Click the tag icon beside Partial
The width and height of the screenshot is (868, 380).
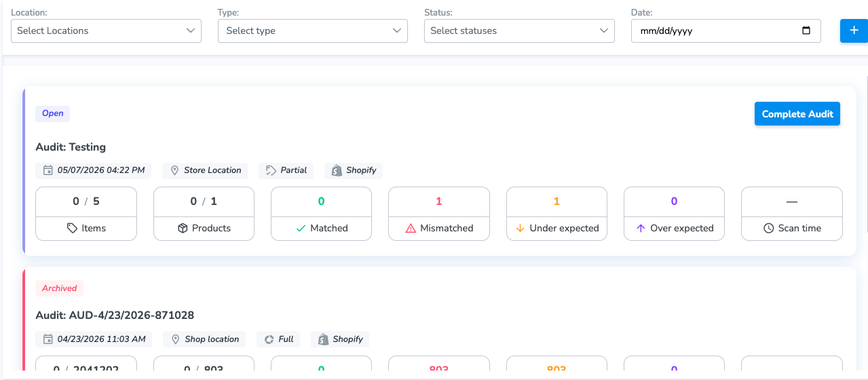pyautogui.click(x=271, y=170)
